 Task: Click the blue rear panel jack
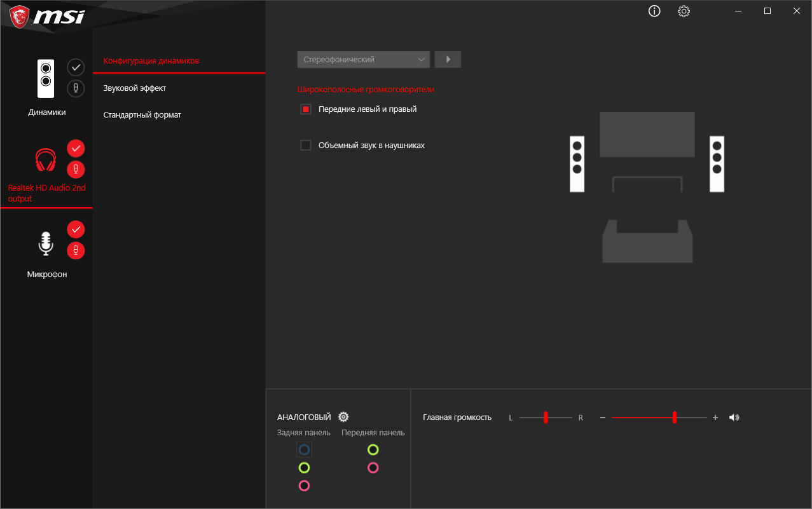click(304, 449)
